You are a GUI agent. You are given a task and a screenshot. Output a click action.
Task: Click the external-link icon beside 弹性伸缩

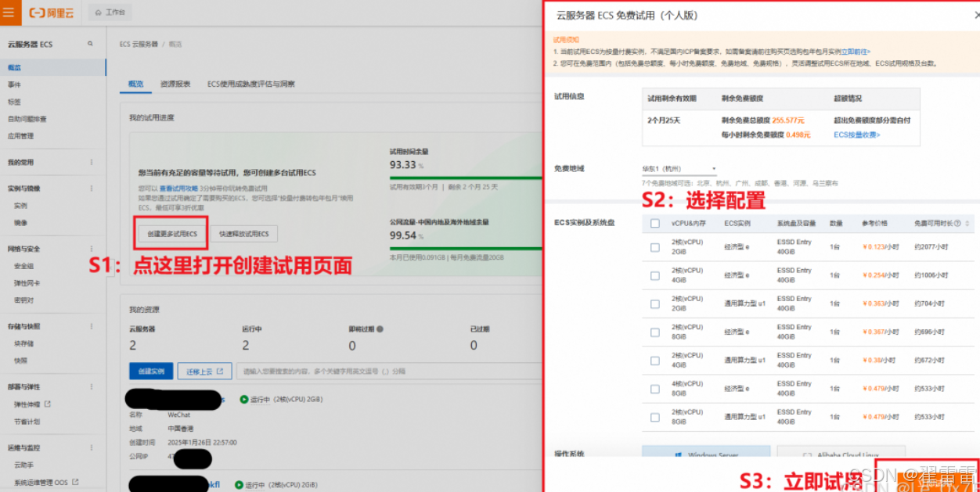coord(48,404)
